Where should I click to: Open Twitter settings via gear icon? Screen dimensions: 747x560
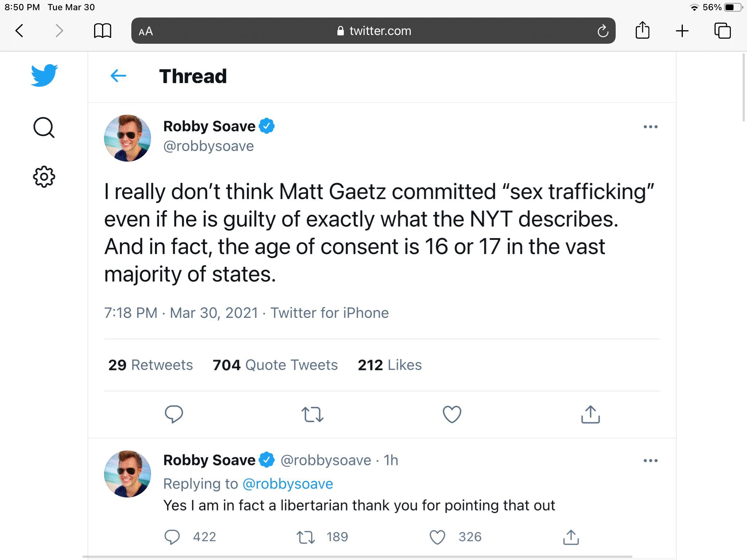(44, 176)
